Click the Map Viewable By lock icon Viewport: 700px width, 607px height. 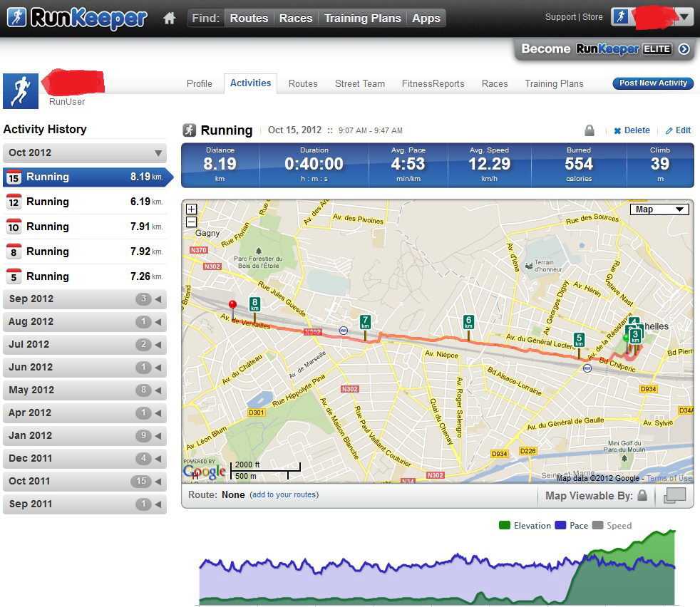642,495
